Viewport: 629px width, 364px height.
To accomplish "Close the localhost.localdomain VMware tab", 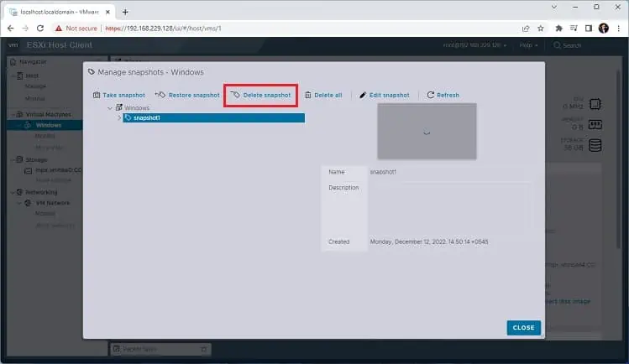I will (x=107, y=12).
